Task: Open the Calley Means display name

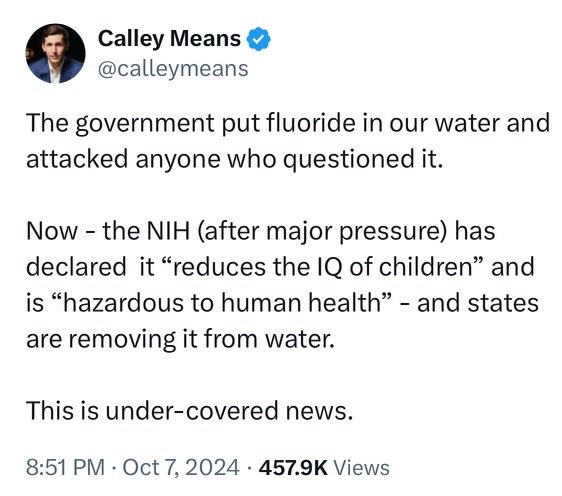Action: point(169,38)
